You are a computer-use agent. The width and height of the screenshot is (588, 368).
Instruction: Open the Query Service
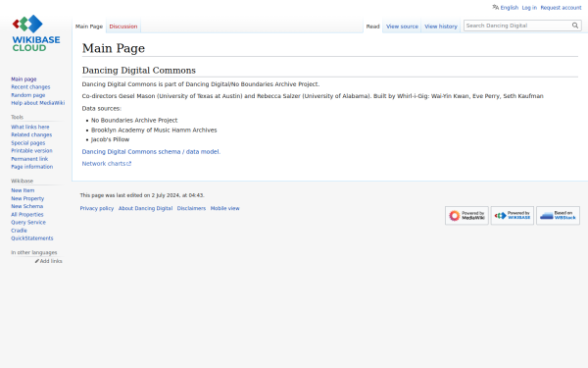click(x=28, y=223)
